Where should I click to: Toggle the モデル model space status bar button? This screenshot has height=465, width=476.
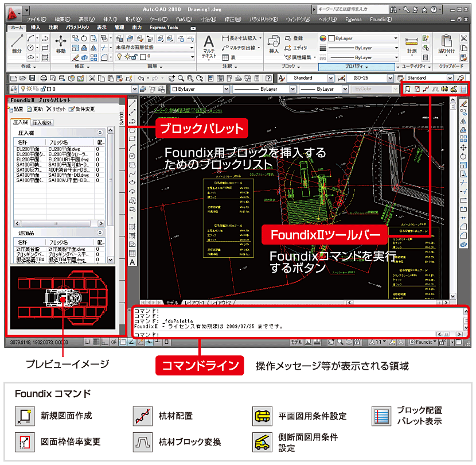(296, 342)
